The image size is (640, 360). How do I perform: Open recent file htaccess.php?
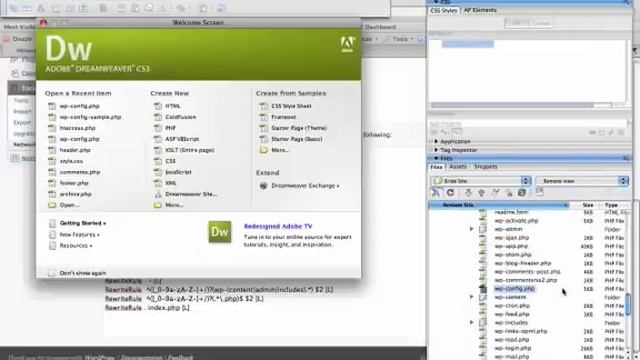pos(78,128)
